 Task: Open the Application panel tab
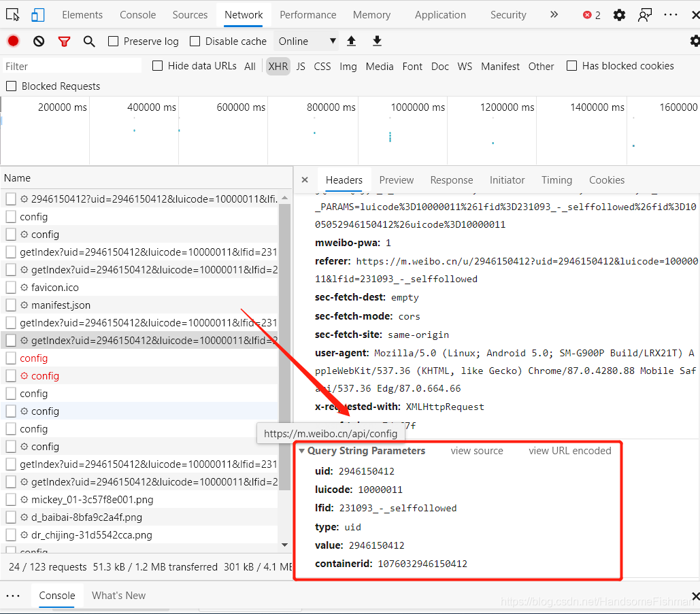click(440, 15)
